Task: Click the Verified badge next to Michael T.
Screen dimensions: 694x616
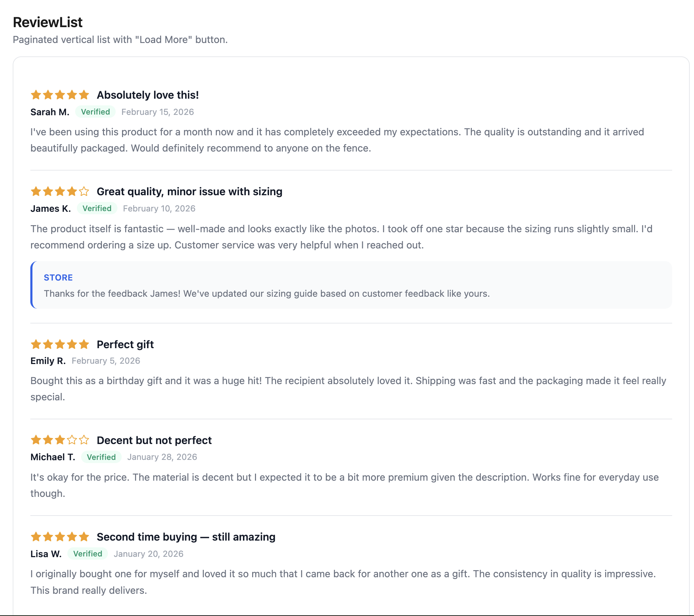Action: [x=101, y=457]
